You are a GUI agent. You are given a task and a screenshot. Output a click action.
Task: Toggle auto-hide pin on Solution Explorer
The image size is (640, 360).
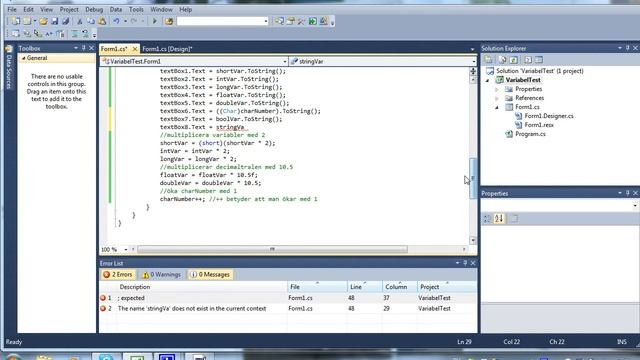pos(628,48)
